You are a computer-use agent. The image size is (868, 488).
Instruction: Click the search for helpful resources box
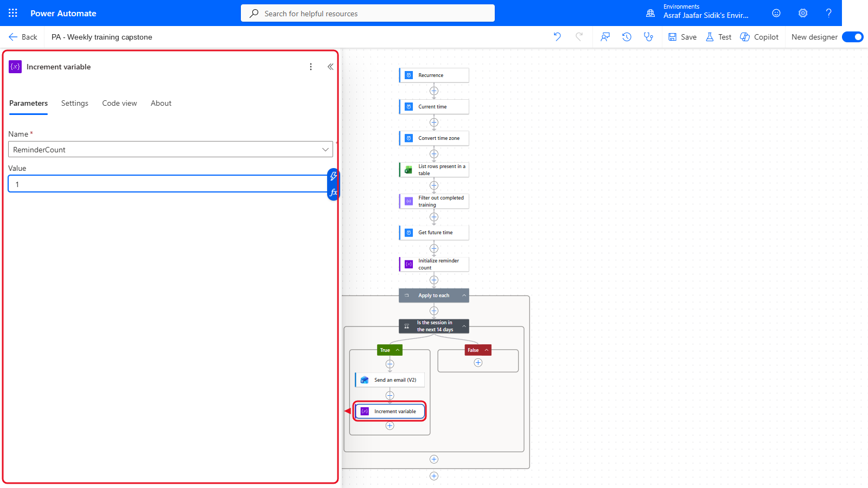pyautogui.click(x=368, y=13)
